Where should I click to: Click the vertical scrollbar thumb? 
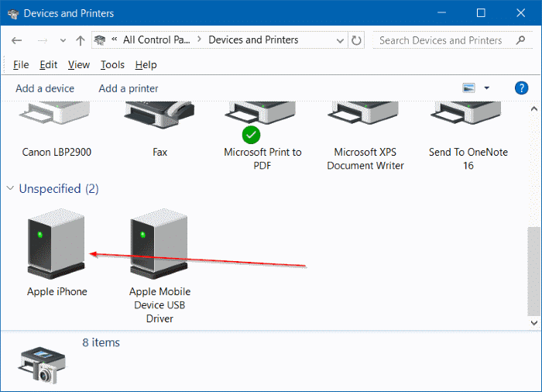(x=534, y=271)
